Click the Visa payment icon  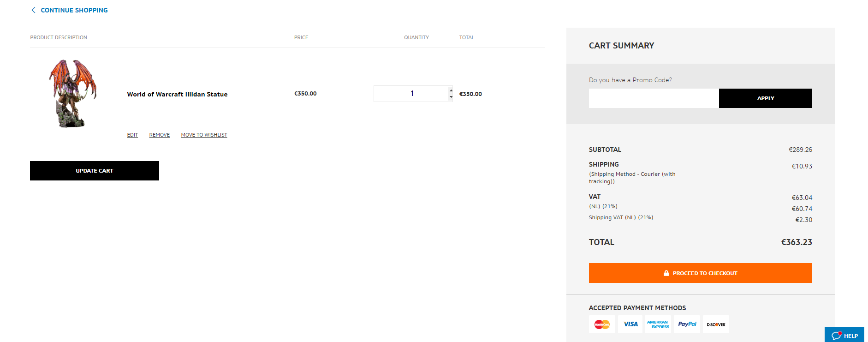point(630,324)
